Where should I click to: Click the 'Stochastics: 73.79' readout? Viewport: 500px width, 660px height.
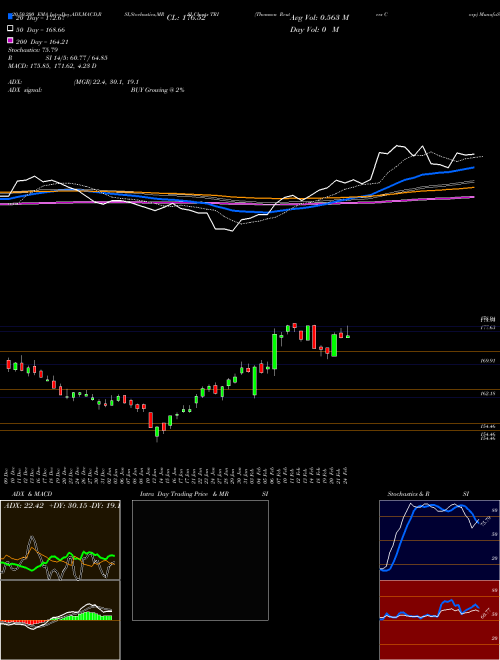click(x=33, y=50)
